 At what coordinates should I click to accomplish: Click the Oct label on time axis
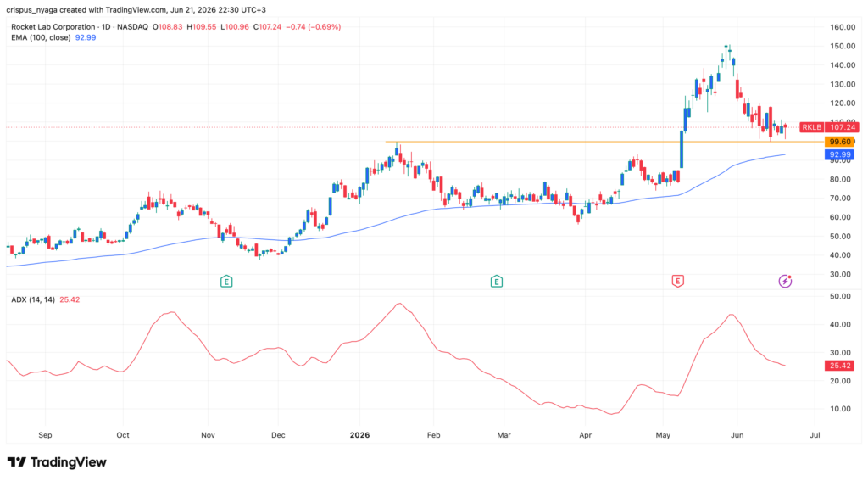point(123,435)
